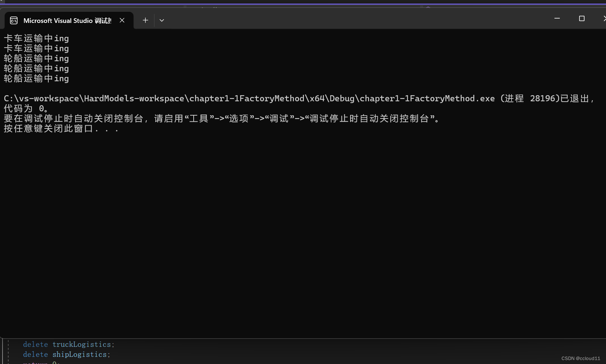Screen dimensions: 606x364
Task: Click 'delete shipLogistics;' in the code editor
Action: (x=67, y=354)
